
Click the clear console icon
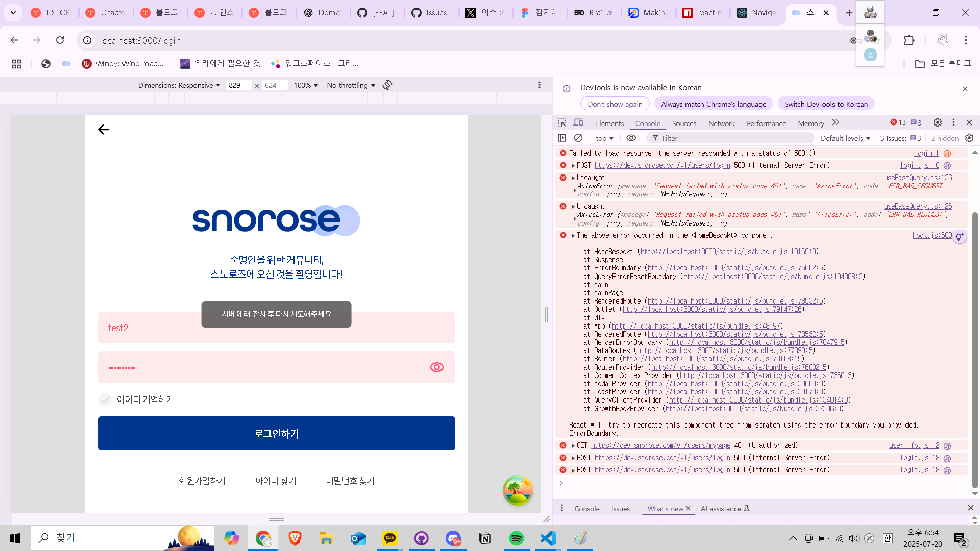click(578, 138)
